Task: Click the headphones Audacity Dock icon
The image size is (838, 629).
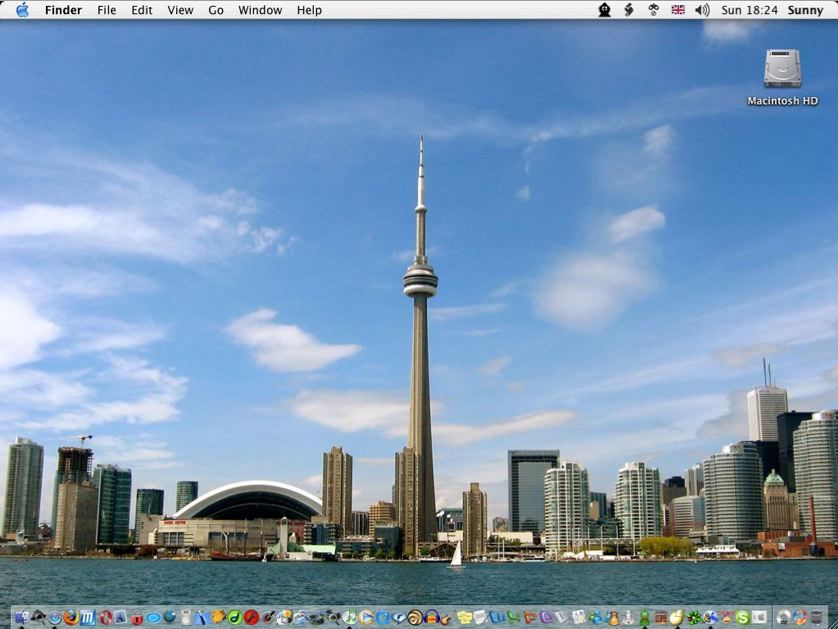Action: pyautogui.click(x=431, y=617)
